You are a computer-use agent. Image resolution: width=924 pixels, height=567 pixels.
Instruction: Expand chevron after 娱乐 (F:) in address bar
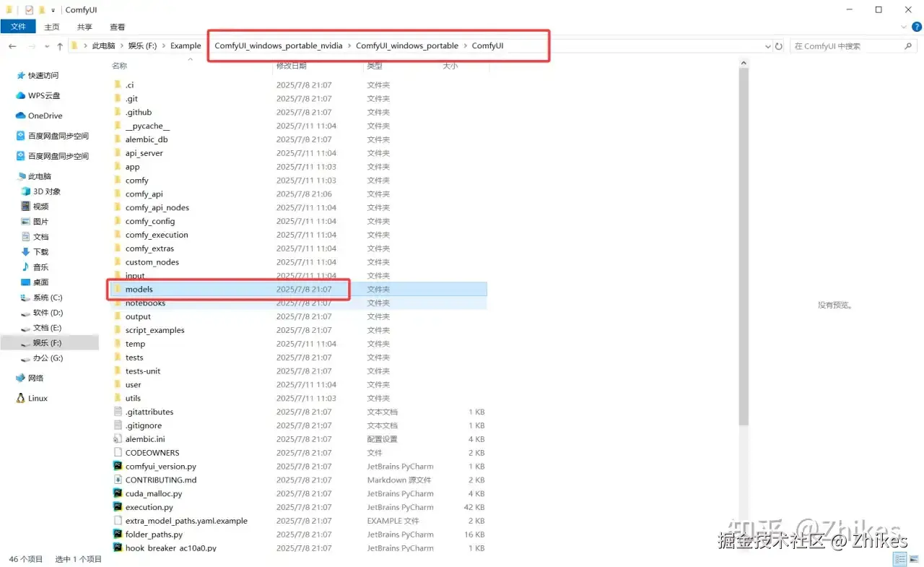pos(163,46)
